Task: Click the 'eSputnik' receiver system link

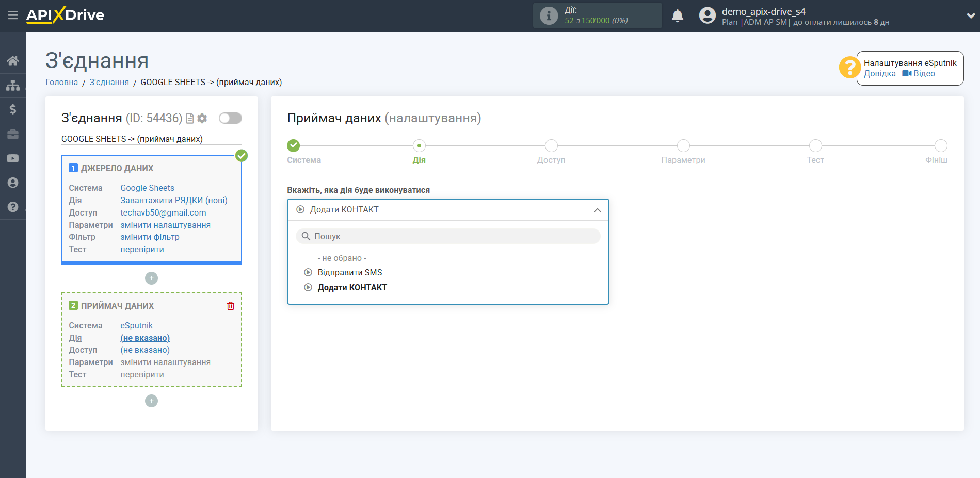Action: coord(137,326)
